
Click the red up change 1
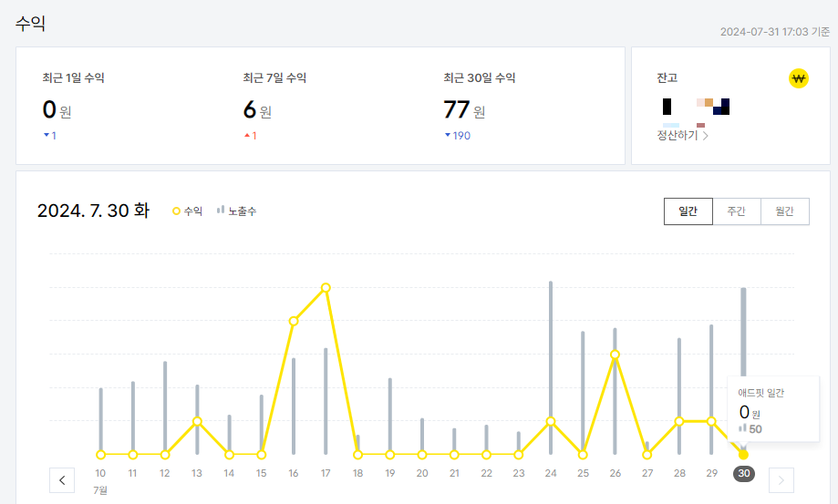[x=251, y=136]
